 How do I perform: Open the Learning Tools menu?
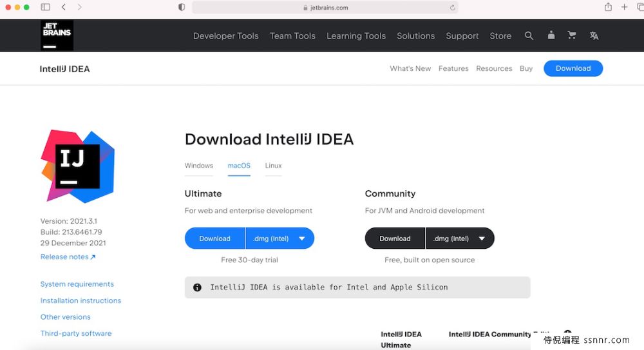[x=356, y=36]
